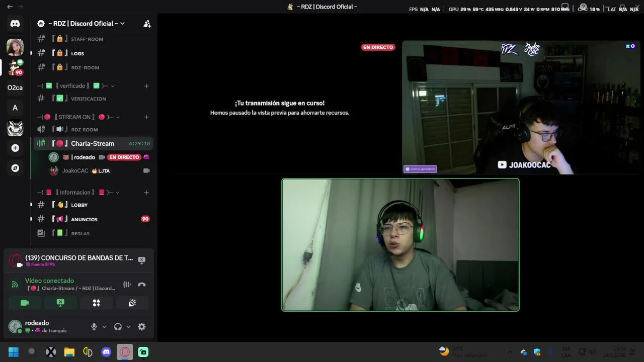Open the server labeled A
Viewport: 644px width, 362px height.
click(15, 108)
